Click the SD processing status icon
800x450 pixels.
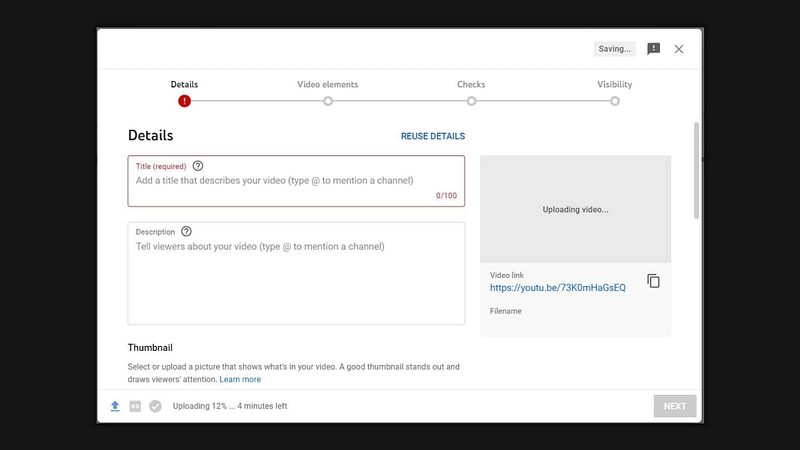[x=135, y=406]
